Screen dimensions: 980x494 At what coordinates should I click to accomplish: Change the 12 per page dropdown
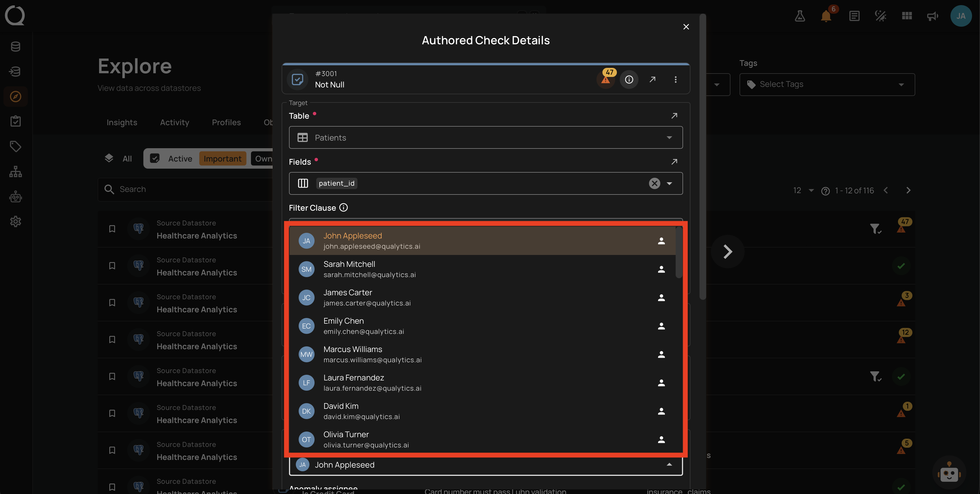(x=803, y=191)
